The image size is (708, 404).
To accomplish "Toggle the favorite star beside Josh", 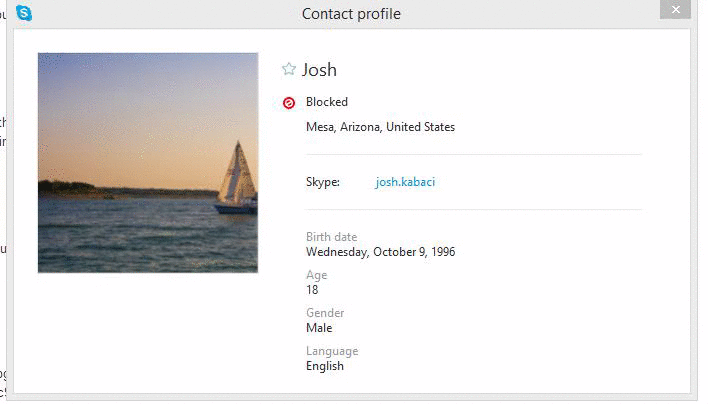I will coord(289,69).
